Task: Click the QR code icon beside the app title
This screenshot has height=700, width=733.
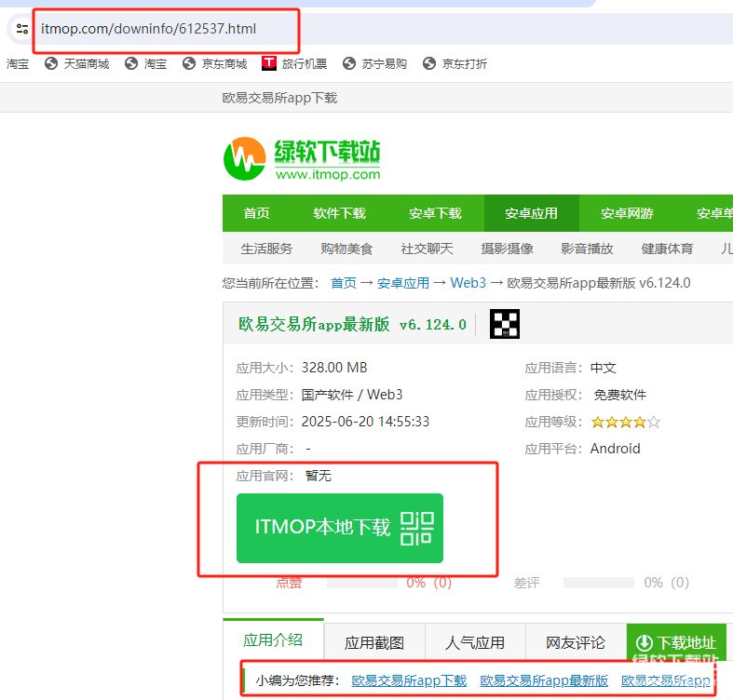Action: tap(505, 324)
